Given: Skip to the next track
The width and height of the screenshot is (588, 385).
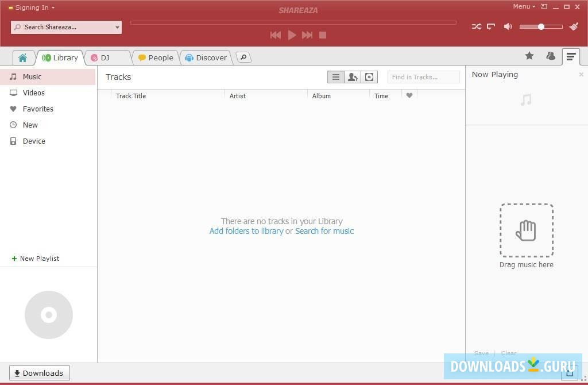Looking at the screenshot, I should coord(307,35).
